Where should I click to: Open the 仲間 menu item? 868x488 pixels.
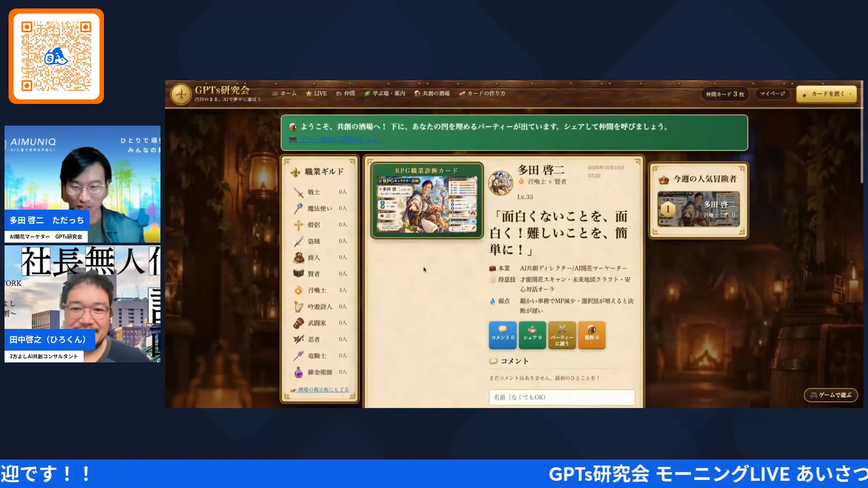(346, 94)
